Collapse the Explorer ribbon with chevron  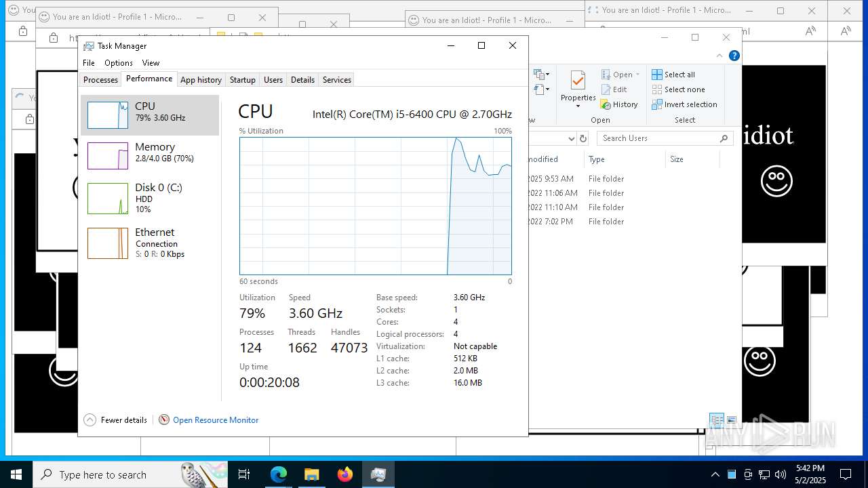[720, 56]
